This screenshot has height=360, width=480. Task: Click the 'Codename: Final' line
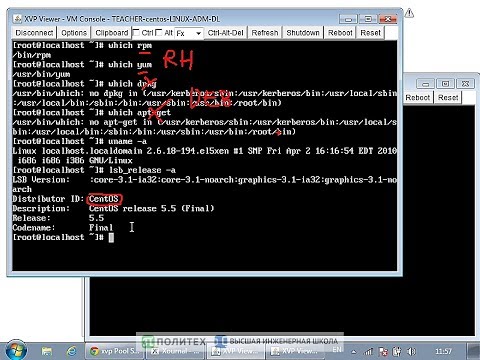(x=63, y=228)
